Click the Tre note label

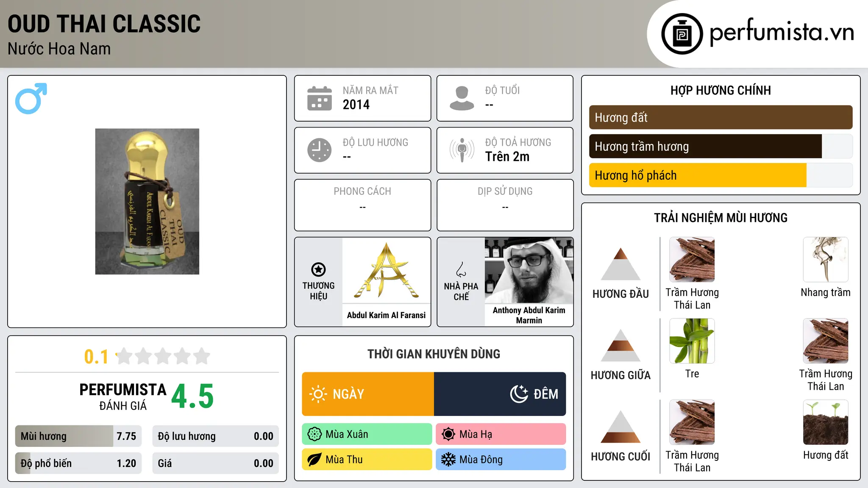pos(692,374)
